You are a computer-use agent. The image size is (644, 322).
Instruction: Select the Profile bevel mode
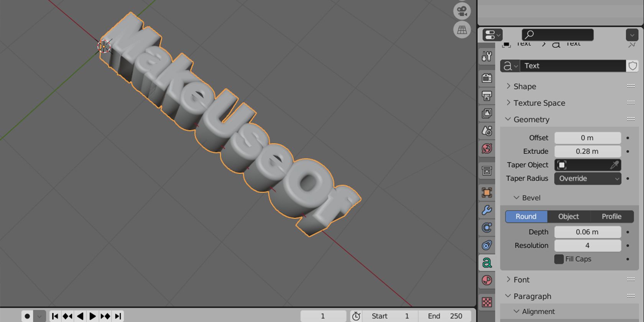[612, 216]
